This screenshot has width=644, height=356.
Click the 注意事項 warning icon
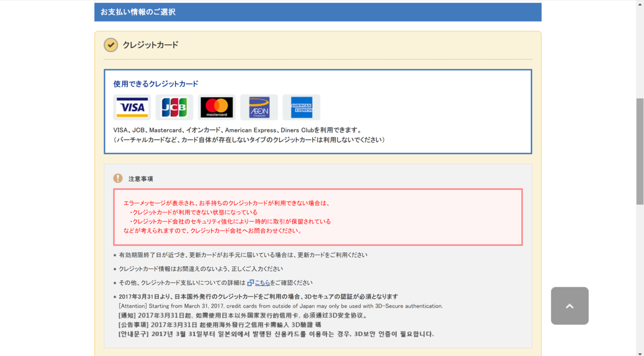click(x=118, y=178)
